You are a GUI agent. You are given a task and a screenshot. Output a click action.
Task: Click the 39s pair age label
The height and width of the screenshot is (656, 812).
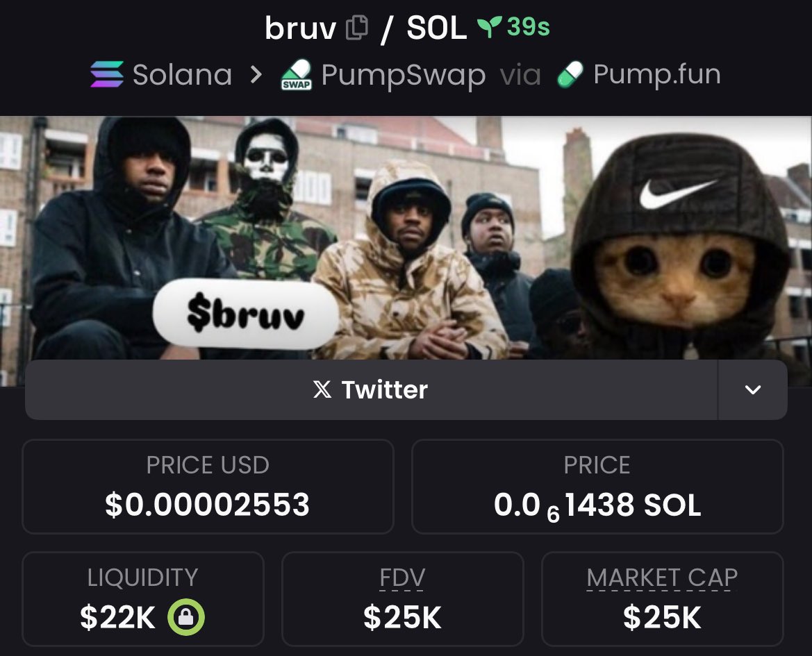point(528,27)
